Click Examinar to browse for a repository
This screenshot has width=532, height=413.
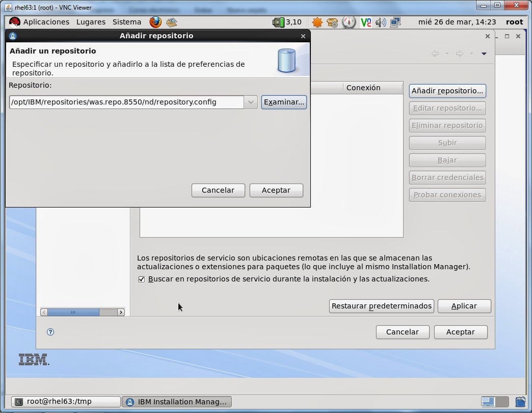coord(284,102)
